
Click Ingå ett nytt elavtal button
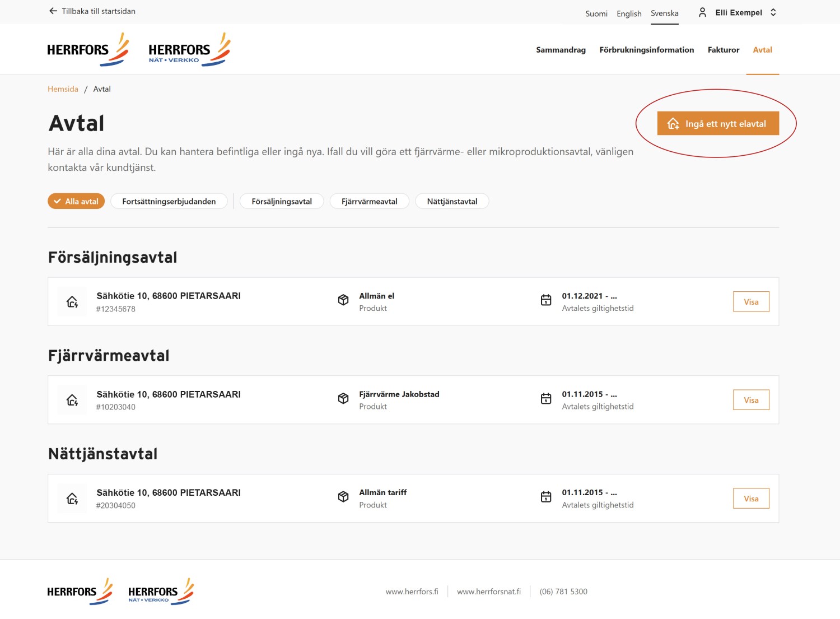point(718,123)
